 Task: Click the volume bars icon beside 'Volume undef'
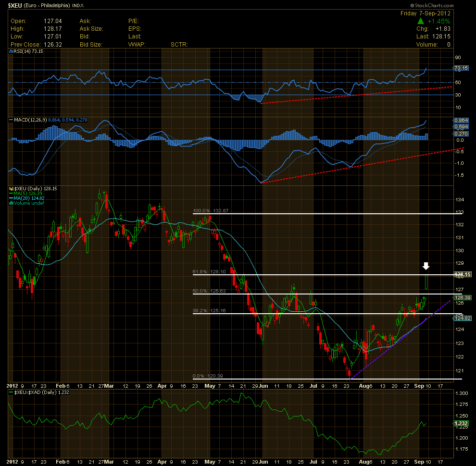pos(11,203)
